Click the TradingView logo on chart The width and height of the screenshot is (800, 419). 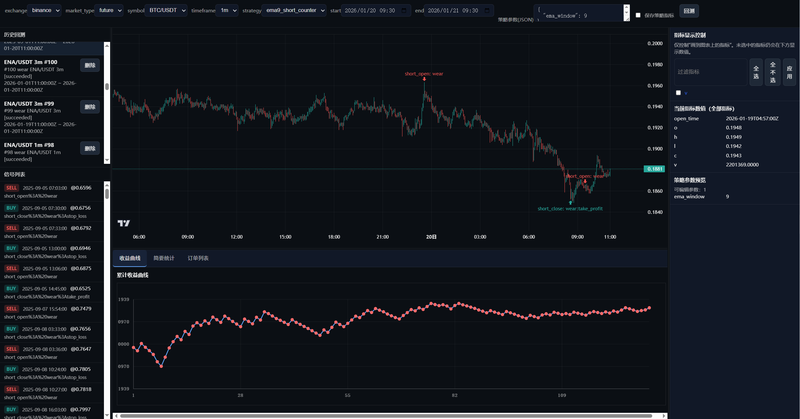pyautogui.click(x=123, y=223)
